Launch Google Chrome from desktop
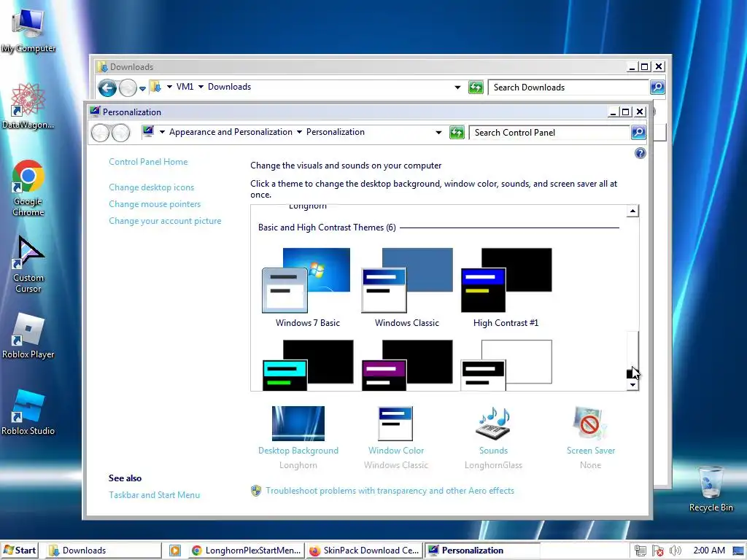 pyautogui.click(x=28, y=187)
